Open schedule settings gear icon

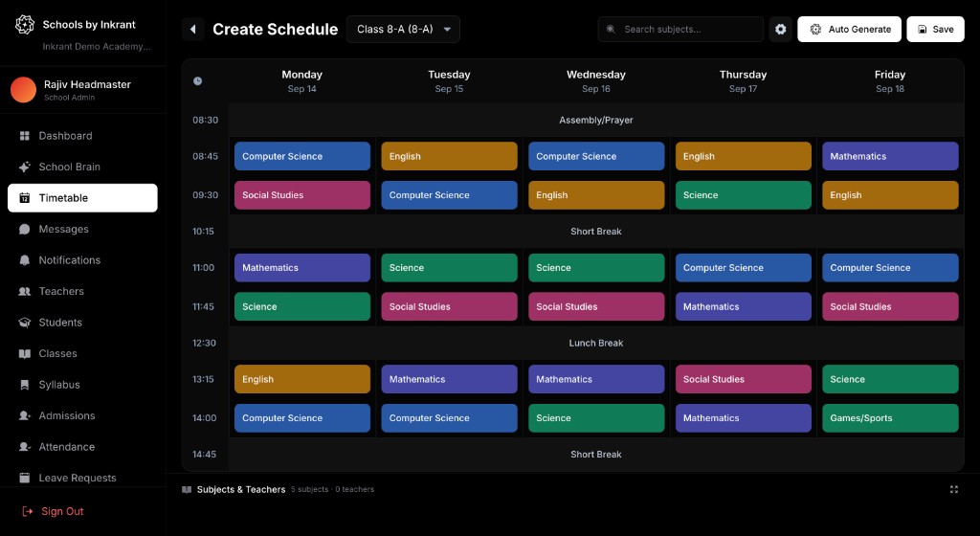pos(781,30)
